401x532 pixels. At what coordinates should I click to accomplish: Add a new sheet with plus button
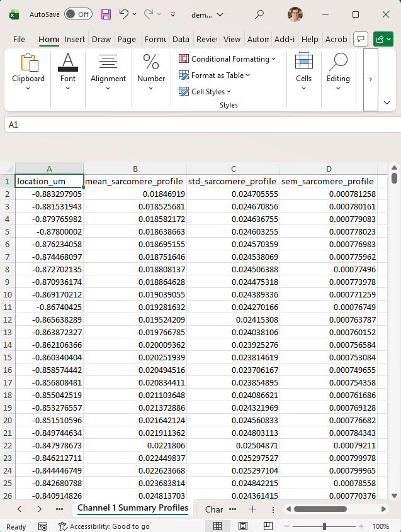(252, 509)
